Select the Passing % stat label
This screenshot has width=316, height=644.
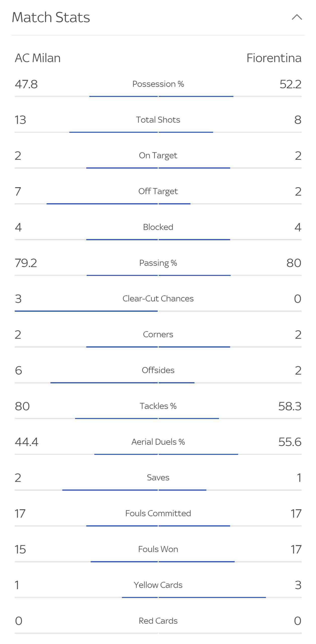pyautogui.click(x=158, y=263)
